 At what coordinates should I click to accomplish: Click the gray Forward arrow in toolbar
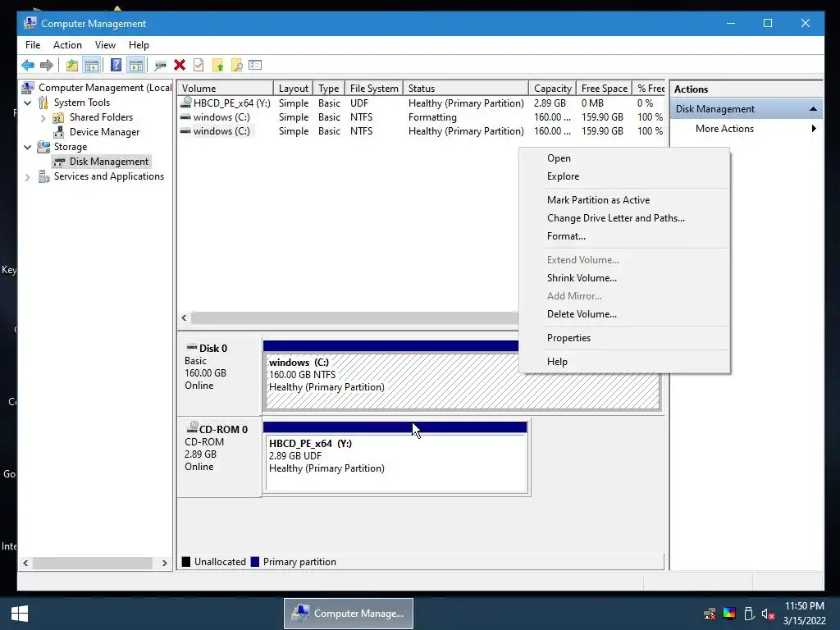(x=47, y=66)
